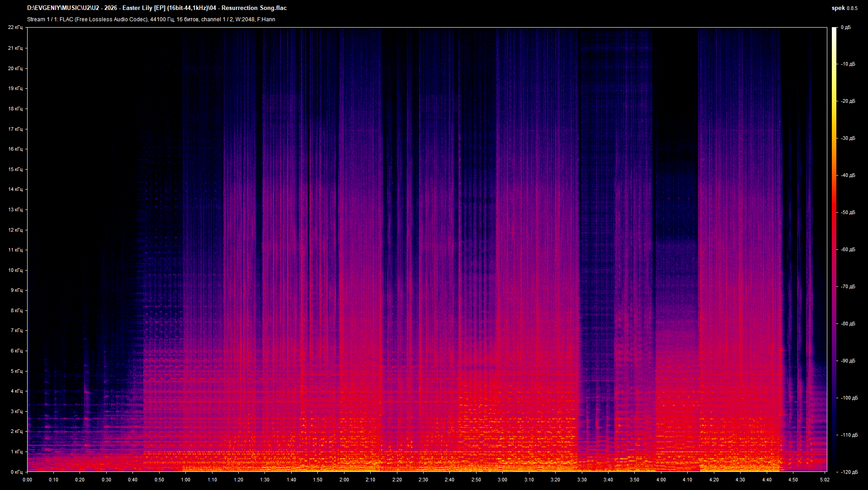This screenshot has height=490, width=868.
Task: Select the '14 кГц' frequency axis label
Action: [x=15, y=189]
